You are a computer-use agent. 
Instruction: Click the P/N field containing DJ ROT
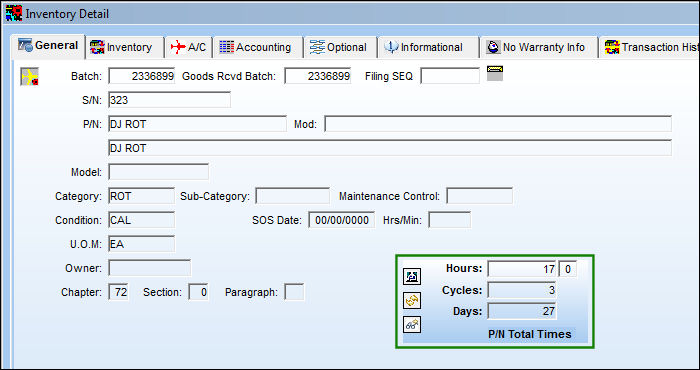pos(197,124)
